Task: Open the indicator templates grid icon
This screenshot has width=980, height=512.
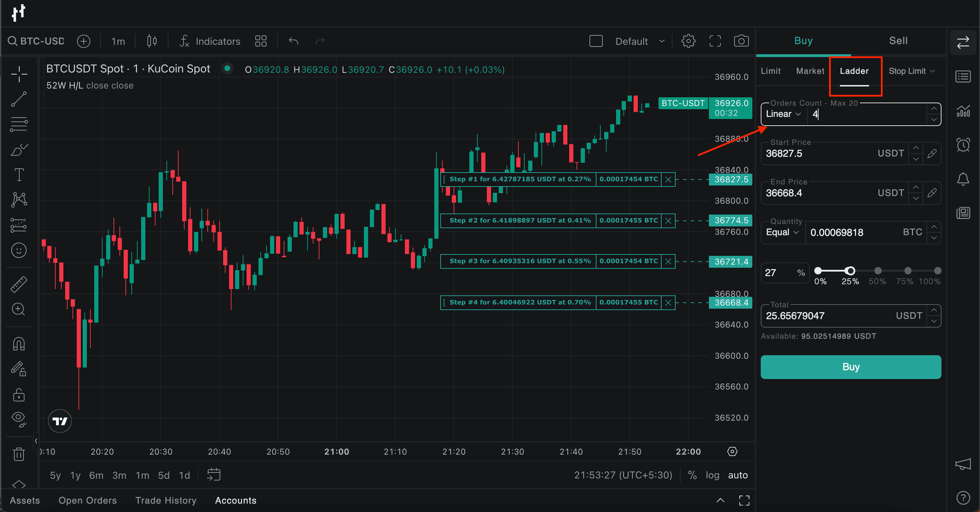Action: pyautogui.click(x=261, y=41)
